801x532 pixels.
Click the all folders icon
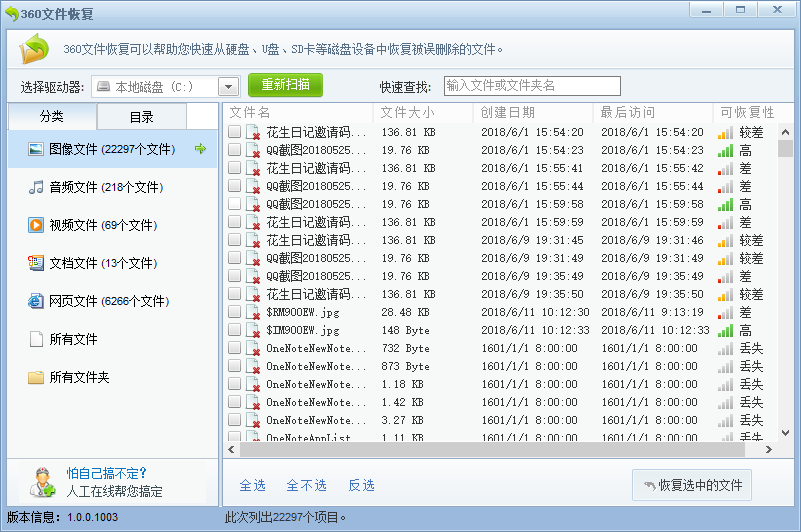(x=36, y=377)
